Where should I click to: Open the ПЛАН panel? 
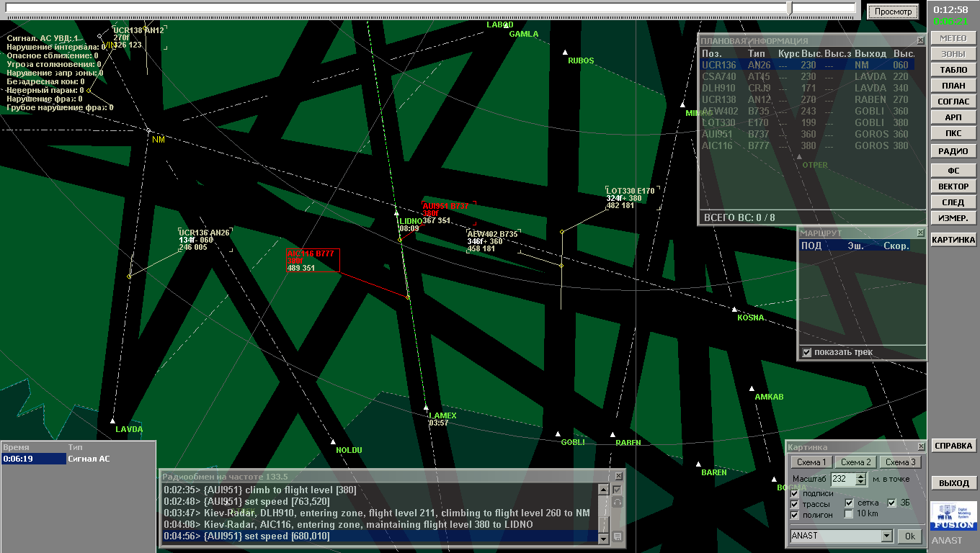click(x=953, y=86)
